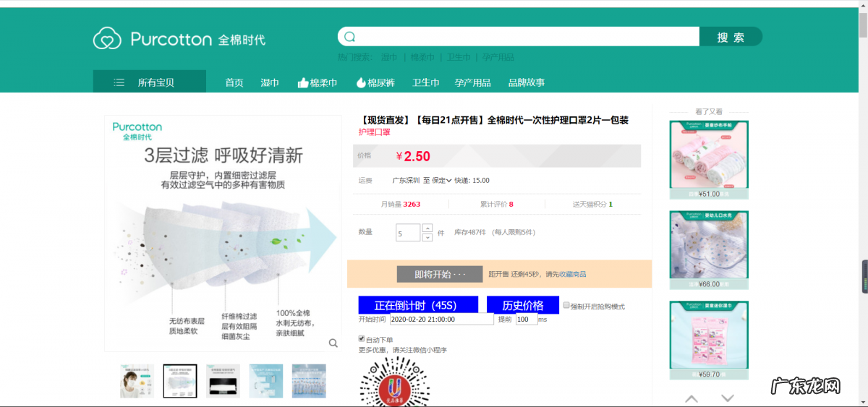868x407 pixels.
Task: Open the 品牌故事 navigation item
Action: tap(527, 82)
